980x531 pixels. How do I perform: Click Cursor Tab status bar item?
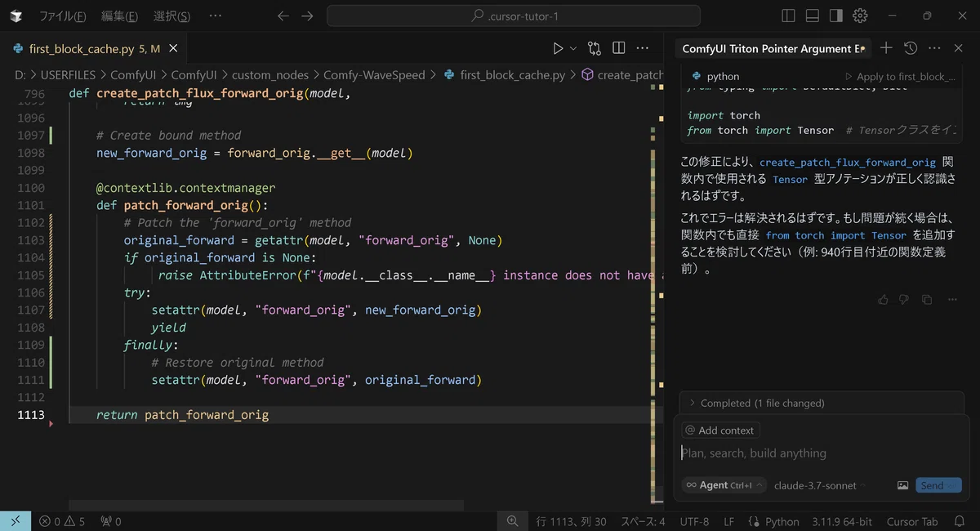click(912, 521)
